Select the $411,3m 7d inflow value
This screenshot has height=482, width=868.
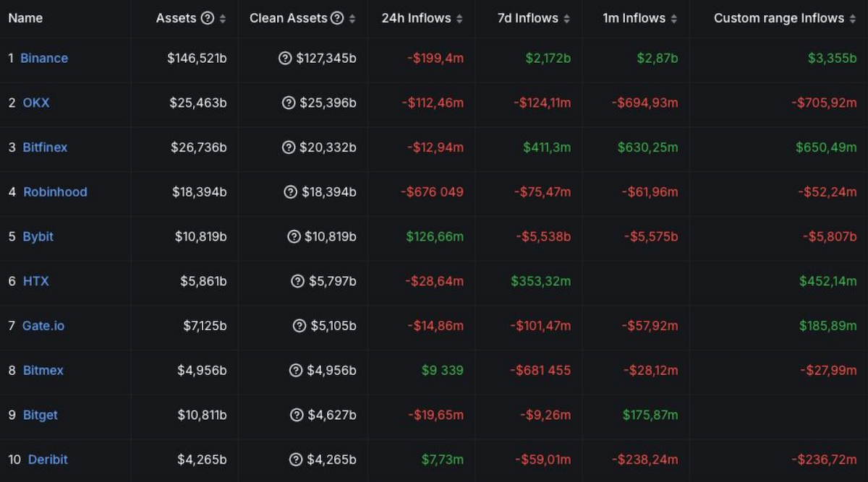[547, 147]
